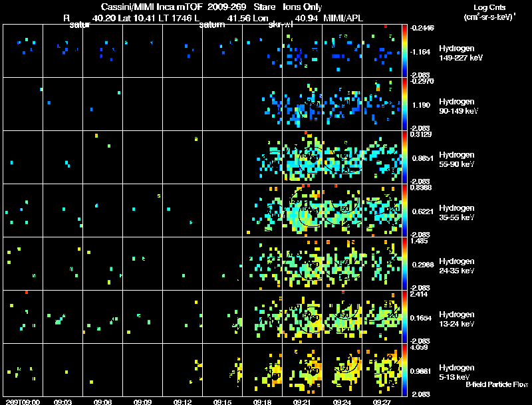Screen dimensions: 532x405
Task: Click the Ions Only text in the title
Action: click(303, 7)
